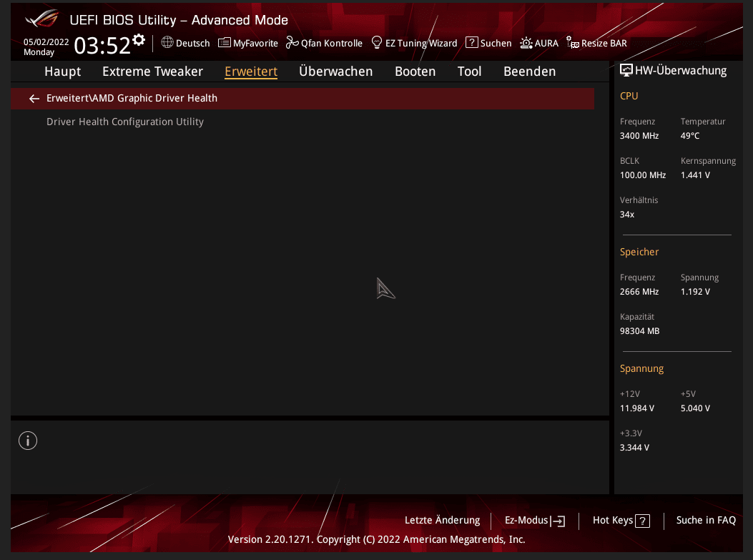Go back using the left arrow
Image resolution: width=753 pixels, height=560 pixels.
click(x=34, y=99)
